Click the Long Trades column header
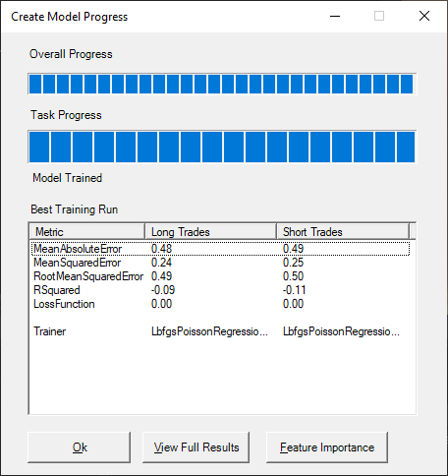448x476 pixels. pos(210,232)
